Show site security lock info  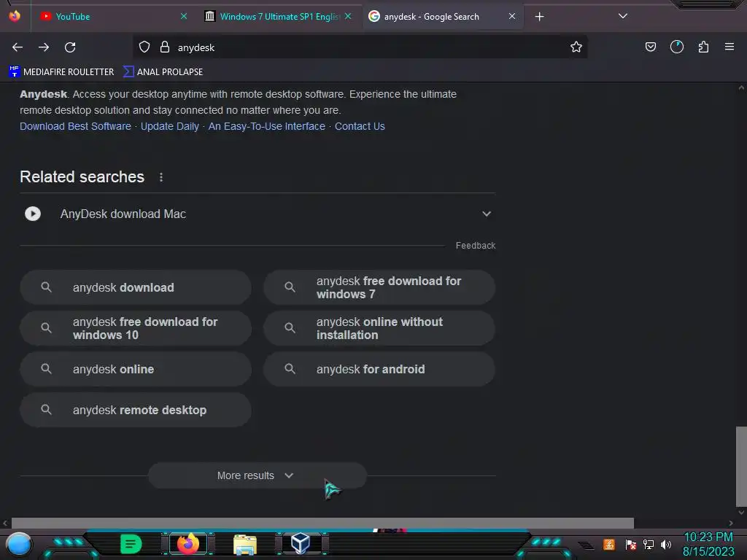point(165,47)
